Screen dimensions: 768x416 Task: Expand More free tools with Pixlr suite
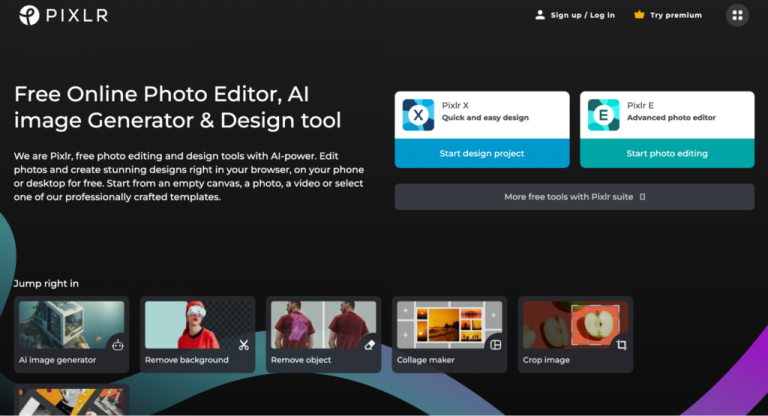(574, 197)
